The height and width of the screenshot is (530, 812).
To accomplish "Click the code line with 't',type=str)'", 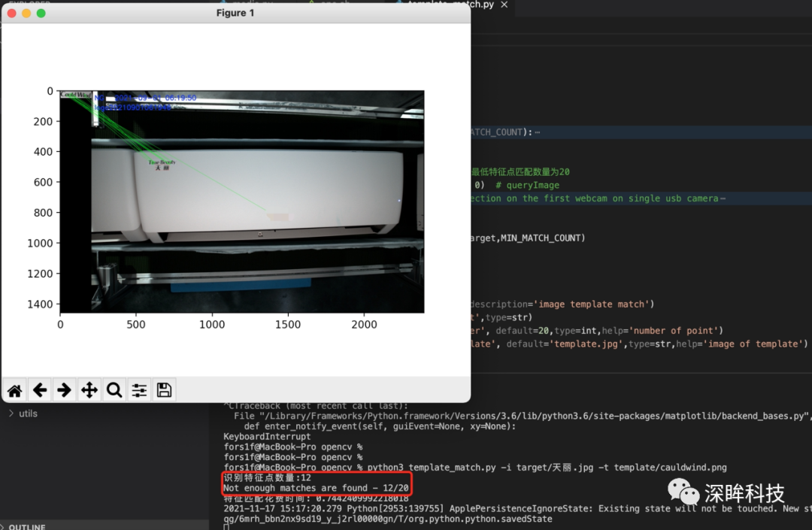I will tap(501, 317).
